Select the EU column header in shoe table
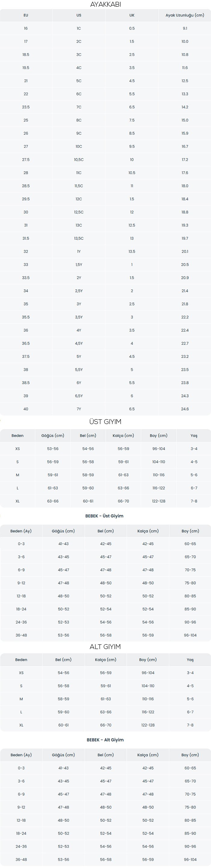 [x=26, y=15]
